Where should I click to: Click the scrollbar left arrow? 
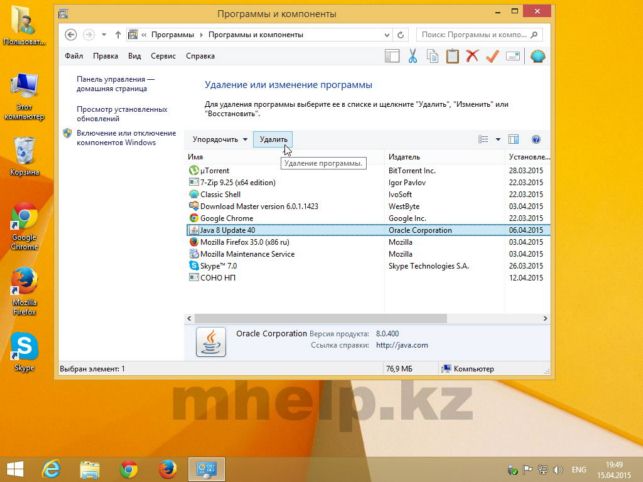click(189, 318)
